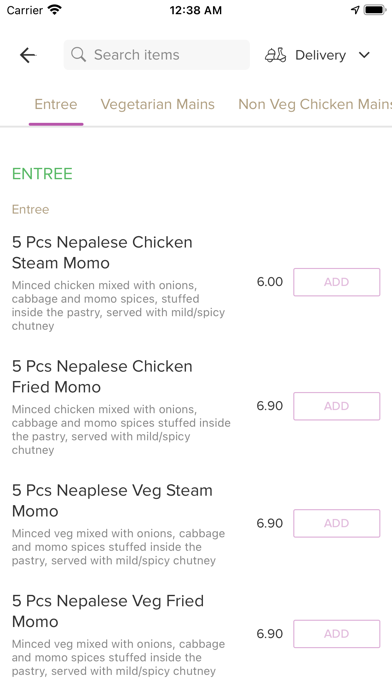The image size is (392, 696).
Task: Open the Delivery mode selector
Action: [x=317, y=55]
